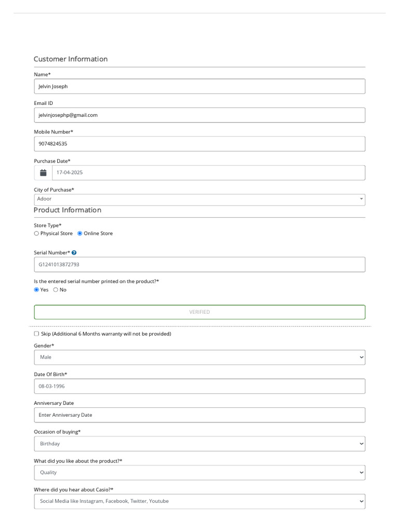Choose No for serial number printed
Viewport: 399px width, 532px height.
[x=56, y=290]
